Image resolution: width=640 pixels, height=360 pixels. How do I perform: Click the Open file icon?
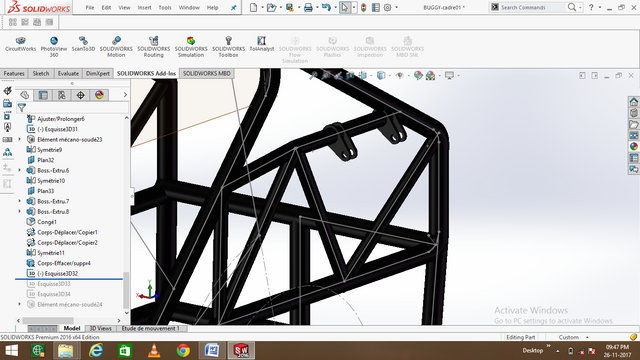tap(271, 7)
